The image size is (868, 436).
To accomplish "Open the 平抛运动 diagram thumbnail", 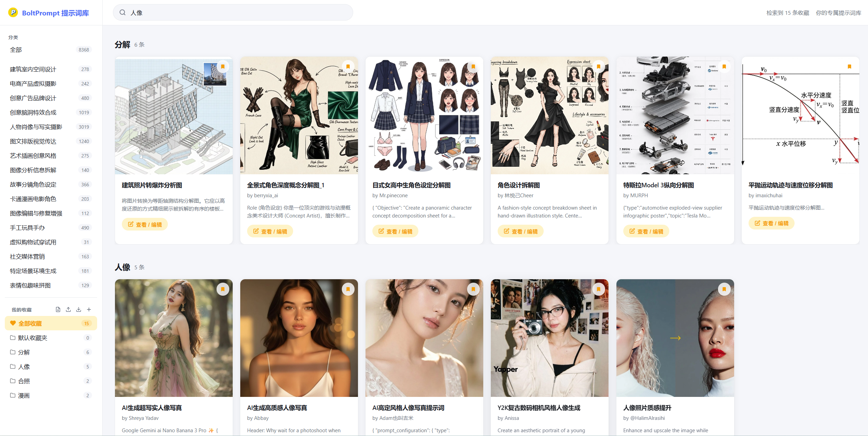I will coord(800,115).
